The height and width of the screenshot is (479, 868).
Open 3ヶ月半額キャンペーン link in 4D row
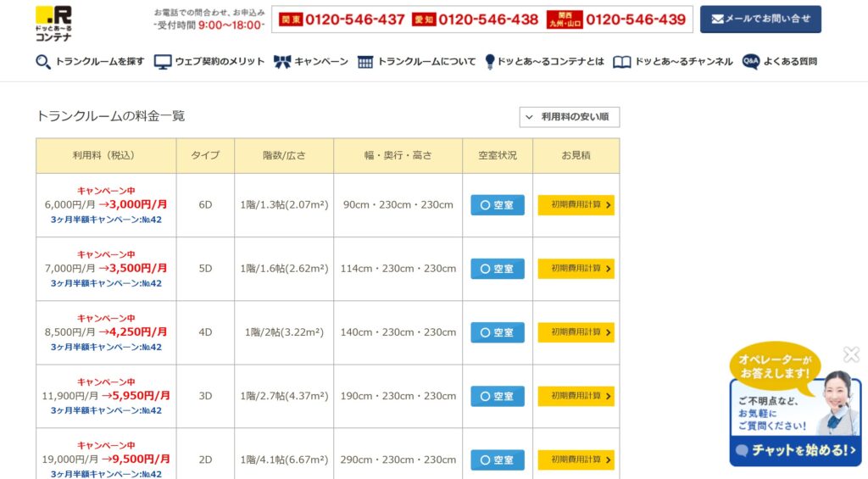tap(106, 347)
